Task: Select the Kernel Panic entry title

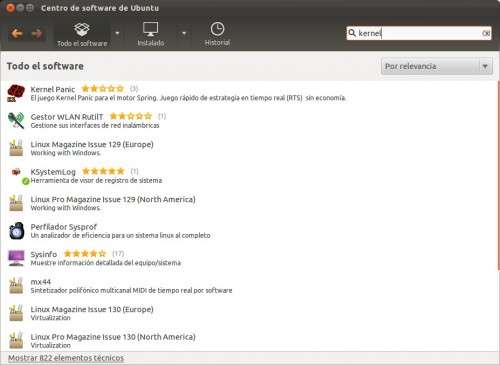Action: point(53,89)
